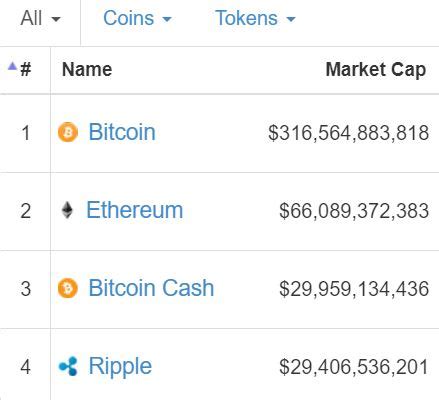Click Ripple market cap value $29,406,536,201
The image size is (439, 400).
pos(354,367)
